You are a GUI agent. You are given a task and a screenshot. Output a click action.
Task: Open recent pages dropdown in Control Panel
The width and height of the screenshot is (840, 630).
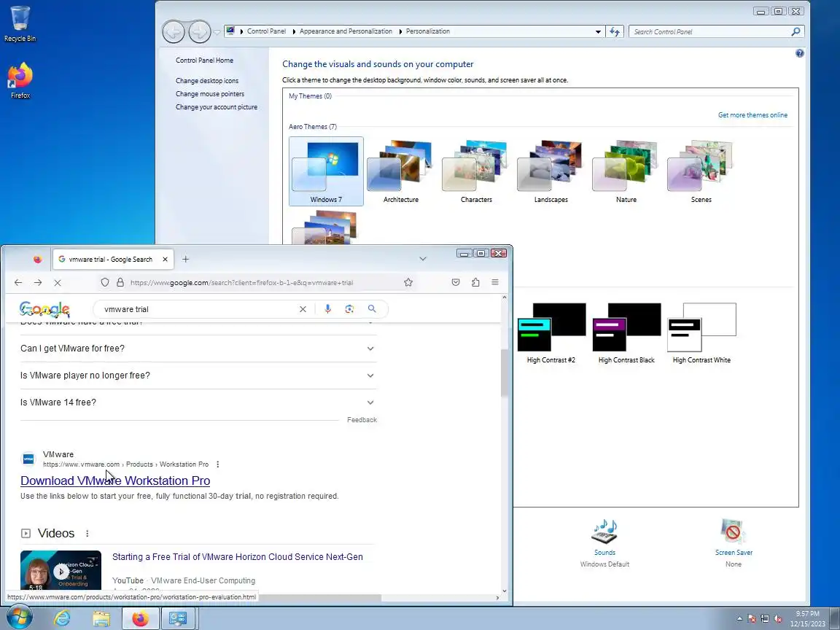click(x=217, y=32)
